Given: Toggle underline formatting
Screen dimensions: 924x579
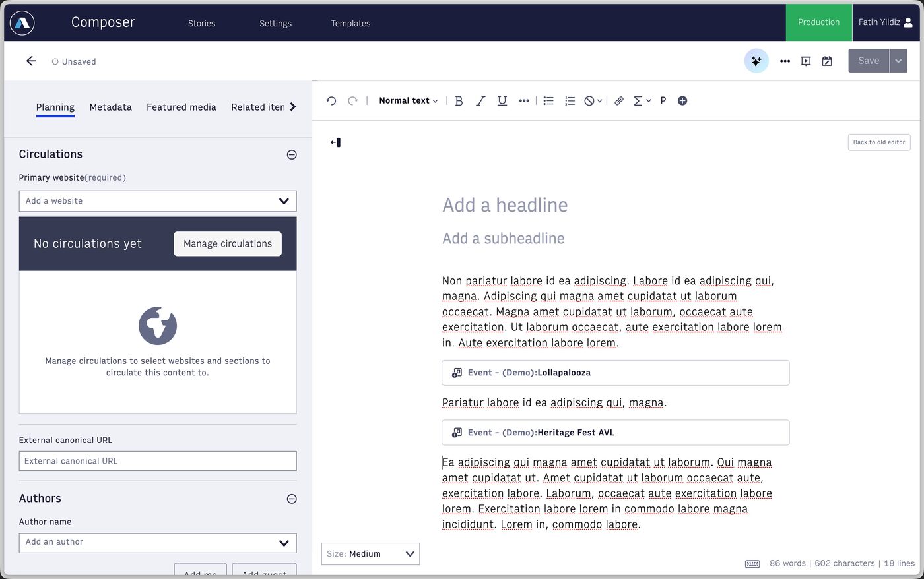Looking at the screenshot, I should pyautogui.click(x=502, y=100).
